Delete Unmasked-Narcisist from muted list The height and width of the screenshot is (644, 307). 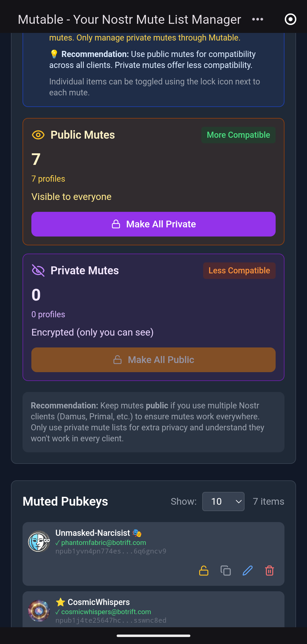point(270,570)
